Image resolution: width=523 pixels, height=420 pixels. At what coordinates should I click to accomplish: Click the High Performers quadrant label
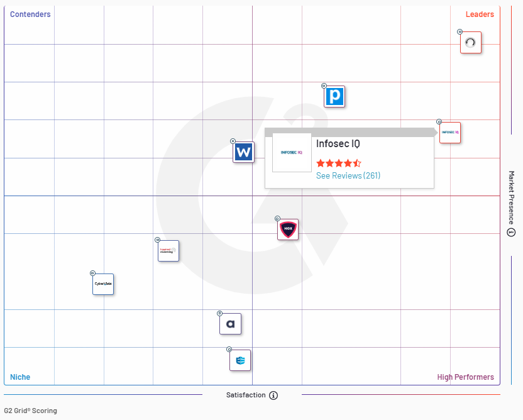[x=465, y=377]
